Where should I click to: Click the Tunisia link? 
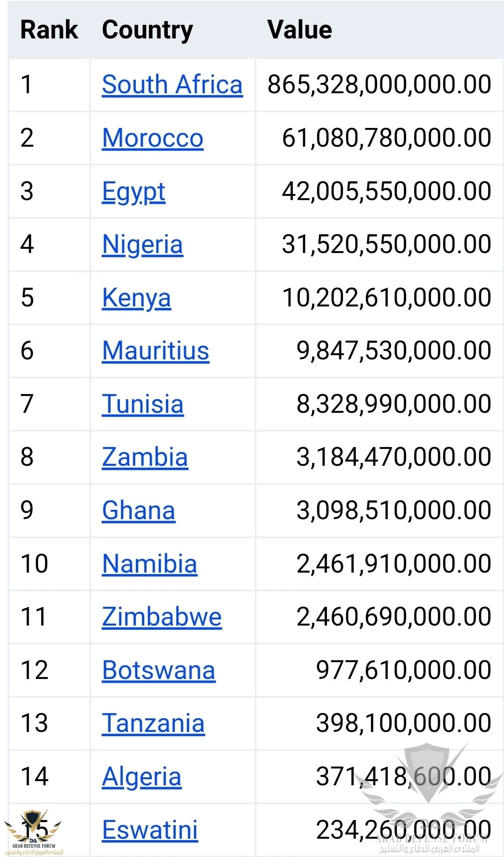(x=143, y=404)
